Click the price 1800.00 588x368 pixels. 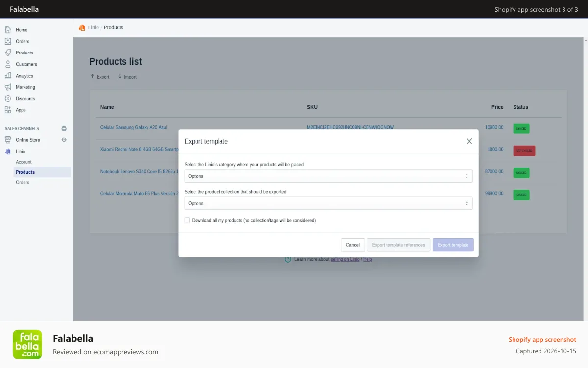[x=495, y=149]
